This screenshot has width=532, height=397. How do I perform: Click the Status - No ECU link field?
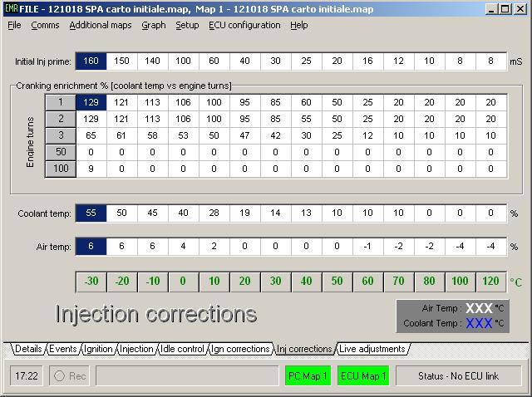point(458,375)
